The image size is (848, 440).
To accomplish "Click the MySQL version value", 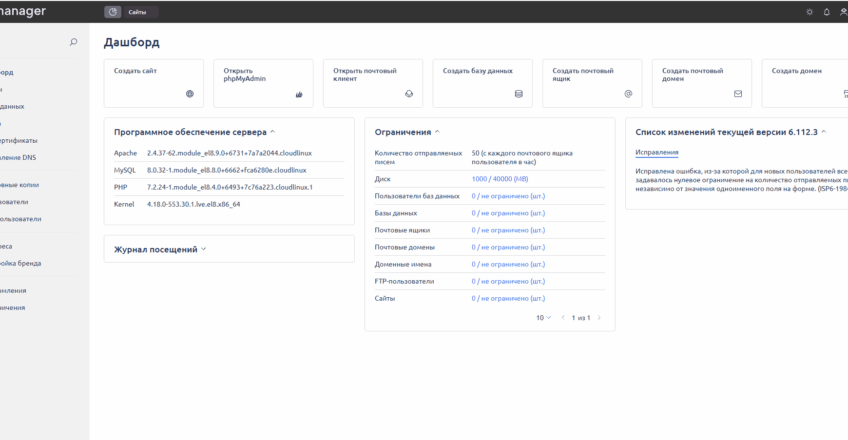I will (227, 170).
